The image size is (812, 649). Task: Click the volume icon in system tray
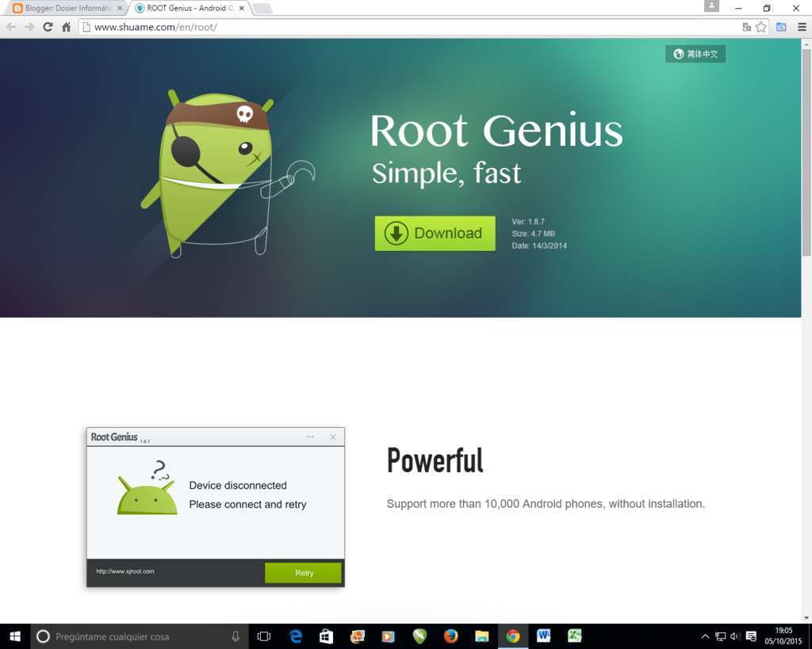(x=735, y=636)
